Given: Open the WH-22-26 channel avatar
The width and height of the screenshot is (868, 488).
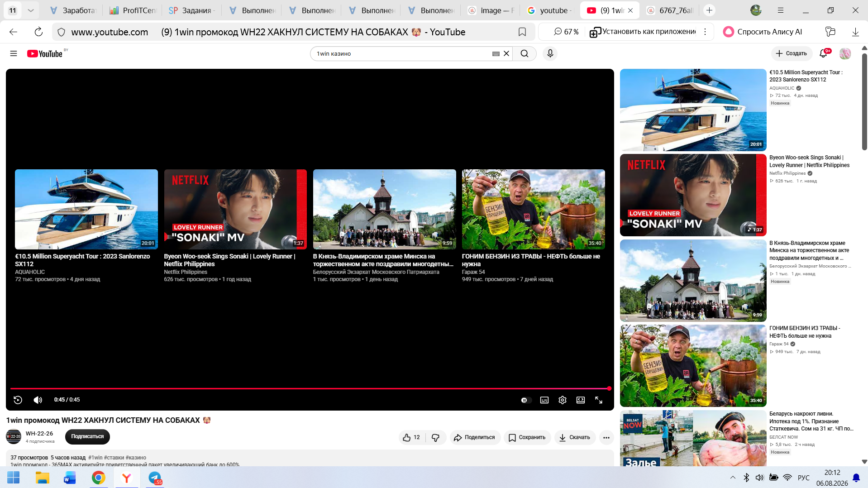Looking at the screenshot, I should click(14, 437).
